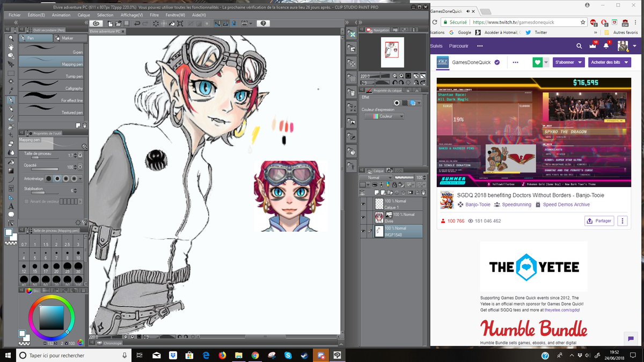The height and width of the screenshot is (362, 644).
Task: Click Twitch search magnifier icon
Action: click(579, 47)
